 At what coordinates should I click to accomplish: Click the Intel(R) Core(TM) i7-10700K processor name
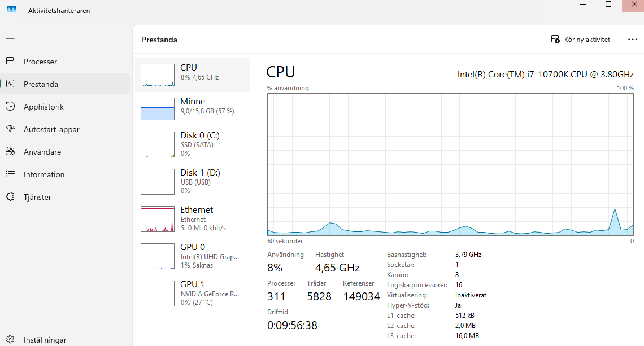point(546,75)
